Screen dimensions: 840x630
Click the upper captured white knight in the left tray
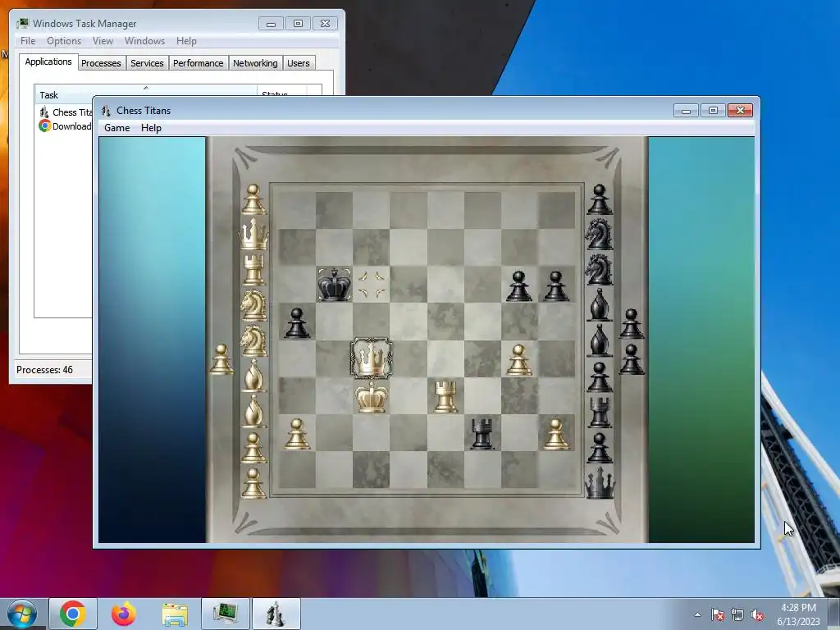[x=253, y=305]
